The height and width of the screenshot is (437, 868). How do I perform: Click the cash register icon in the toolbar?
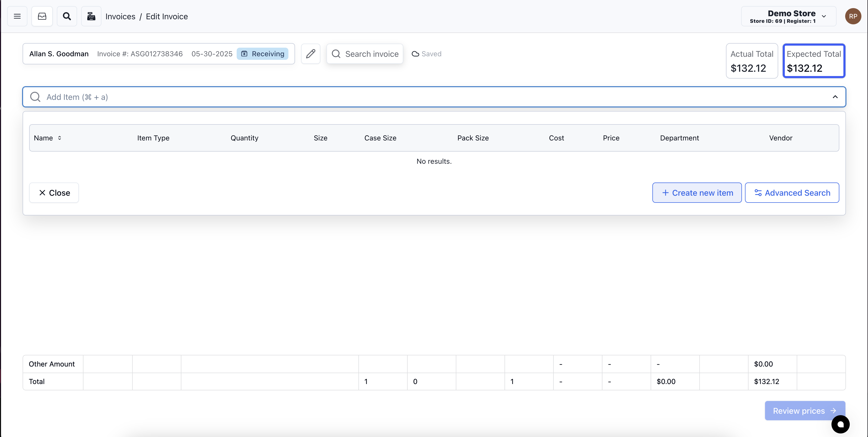pyautogui.click(x=91, y=16)
